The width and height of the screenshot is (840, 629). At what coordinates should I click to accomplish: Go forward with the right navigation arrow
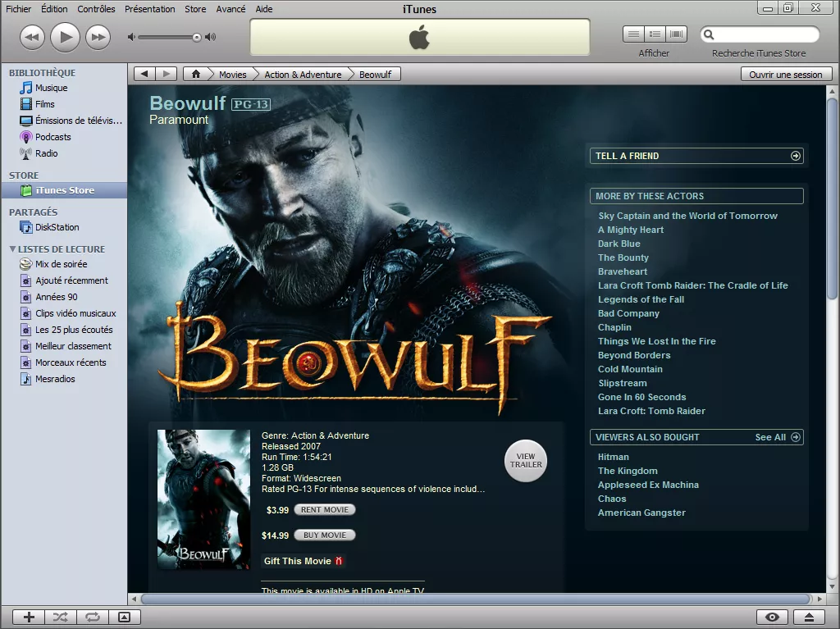pos(166,74)
